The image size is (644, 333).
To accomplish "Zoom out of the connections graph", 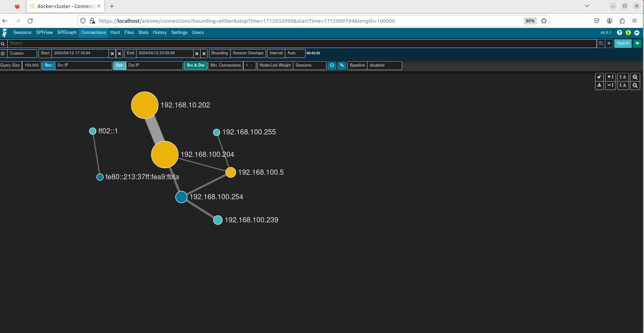I will click(635, 85).
